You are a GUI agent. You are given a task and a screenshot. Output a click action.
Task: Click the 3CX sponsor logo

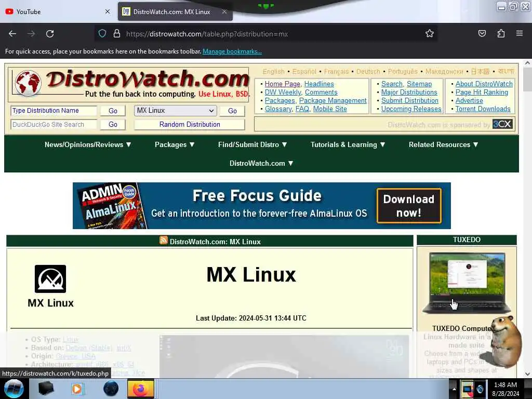click(x=502, y=124)
